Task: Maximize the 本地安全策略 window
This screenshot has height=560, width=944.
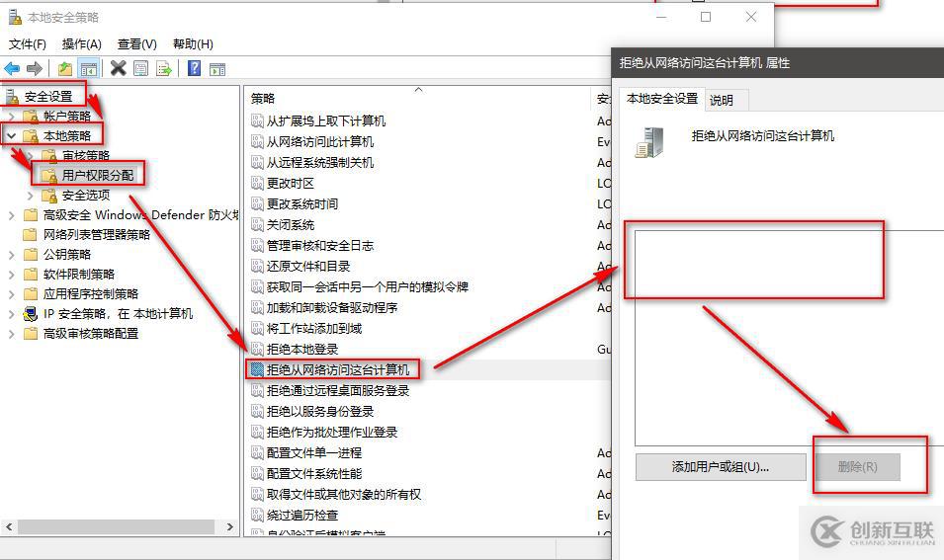Action: 706,17
